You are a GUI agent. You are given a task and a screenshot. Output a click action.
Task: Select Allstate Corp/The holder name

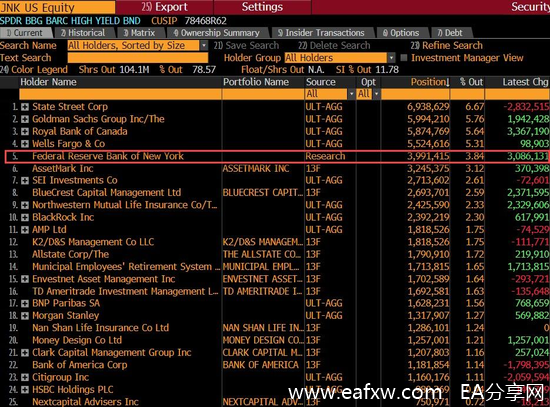pos(71,254)
